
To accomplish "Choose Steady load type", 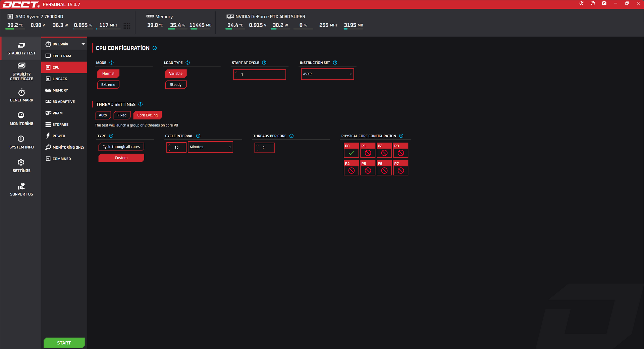I will tap(176, 85).
